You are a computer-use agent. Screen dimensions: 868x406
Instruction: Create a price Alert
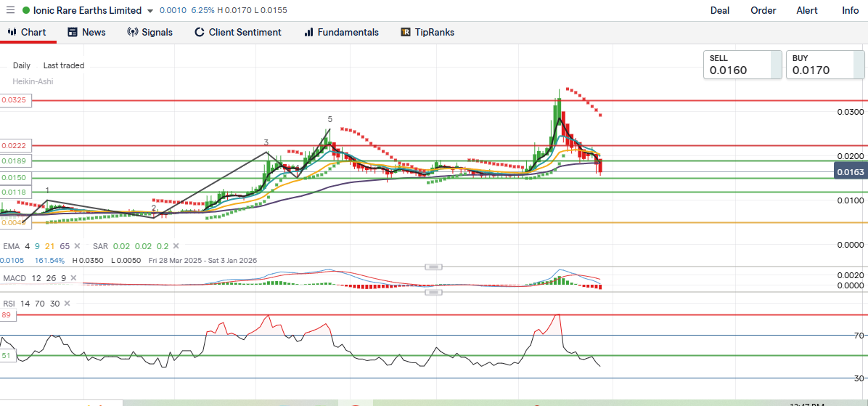tap(807, 11)
